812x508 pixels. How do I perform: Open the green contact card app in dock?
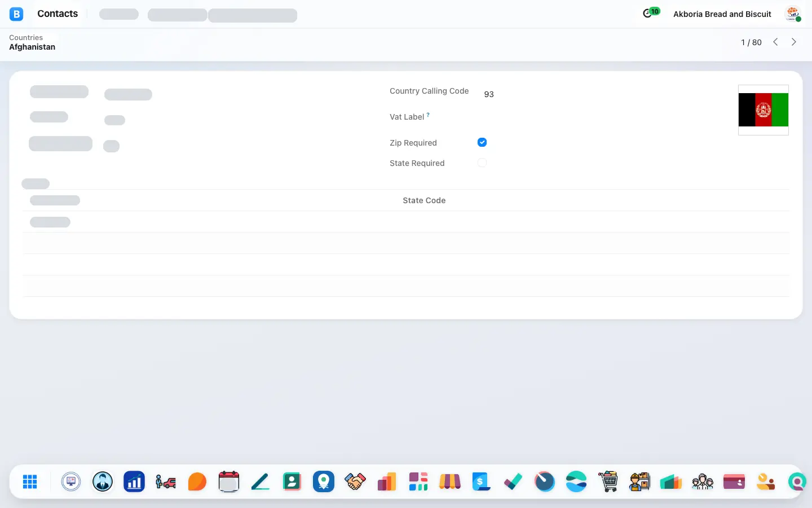point(292,481)
